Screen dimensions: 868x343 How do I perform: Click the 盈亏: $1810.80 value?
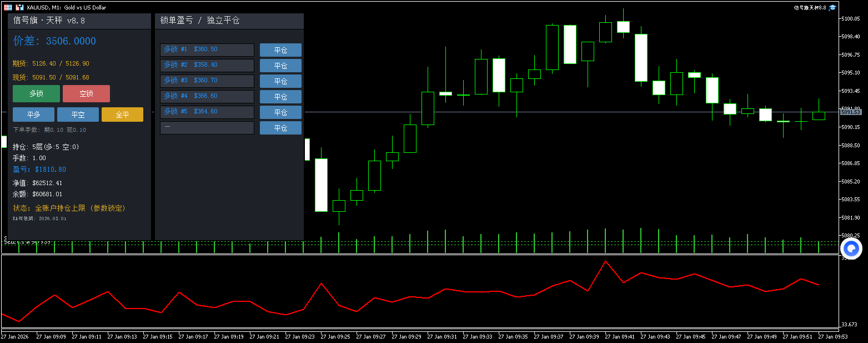(x=39, y=169)
